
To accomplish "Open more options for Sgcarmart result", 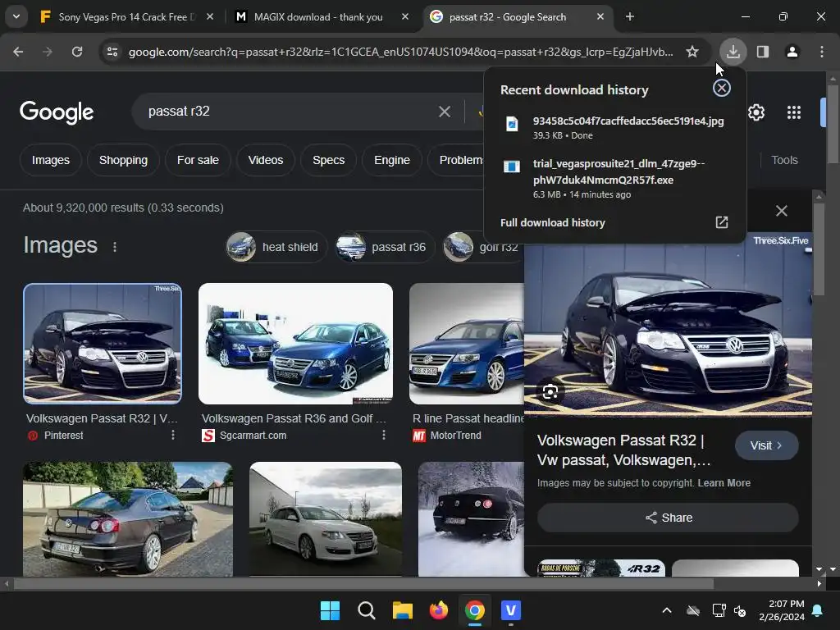I will pos(384,435).
